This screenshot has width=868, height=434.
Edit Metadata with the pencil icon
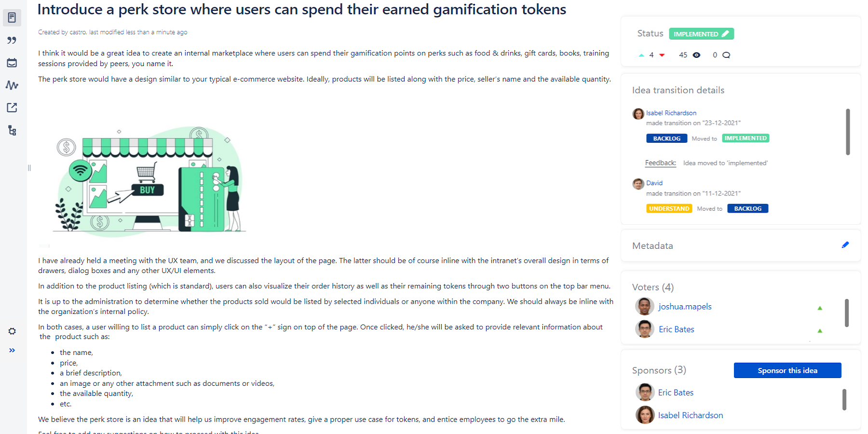845,245
